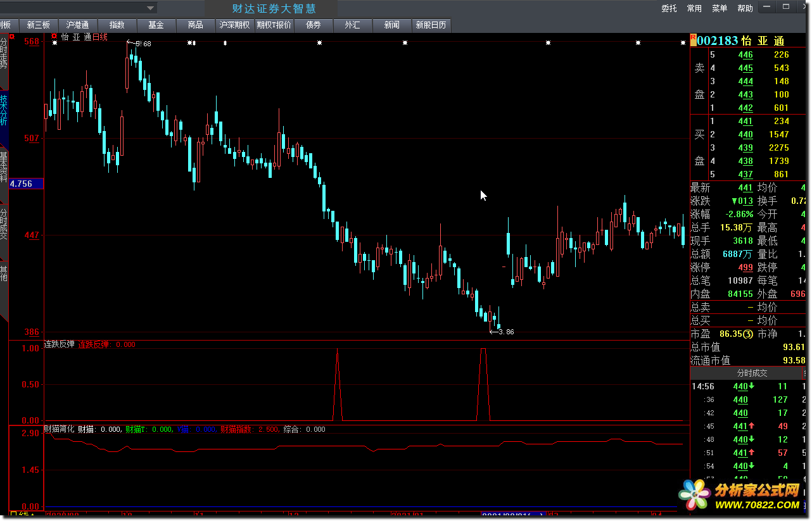Click the 3.86 low price annotation on chart
812x521 pixels.
[x=506, y=332]
